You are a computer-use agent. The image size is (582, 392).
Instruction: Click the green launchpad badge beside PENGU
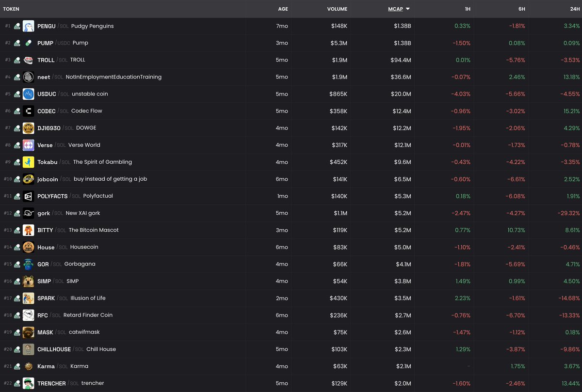[x=17, y=26]
